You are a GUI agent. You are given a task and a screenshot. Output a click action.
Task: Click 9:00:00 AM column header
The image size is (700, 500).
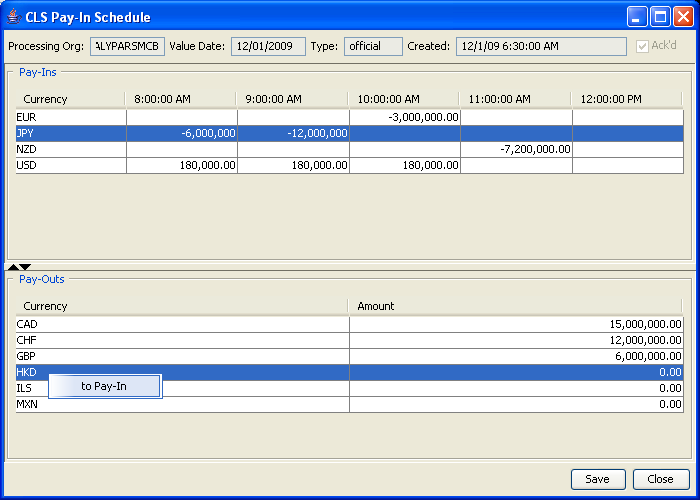tap(292, 99)
